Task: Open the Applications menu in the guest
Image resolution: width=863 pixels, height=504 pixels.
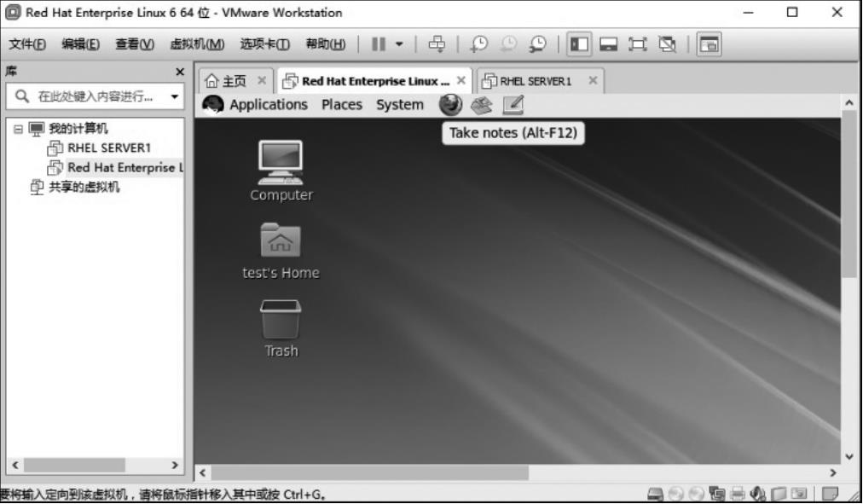Action: coord(268,105)
